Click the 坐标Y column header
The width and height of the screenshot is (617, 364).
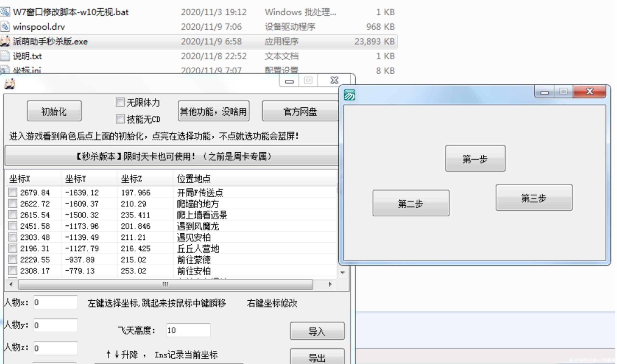pos(89,178)
